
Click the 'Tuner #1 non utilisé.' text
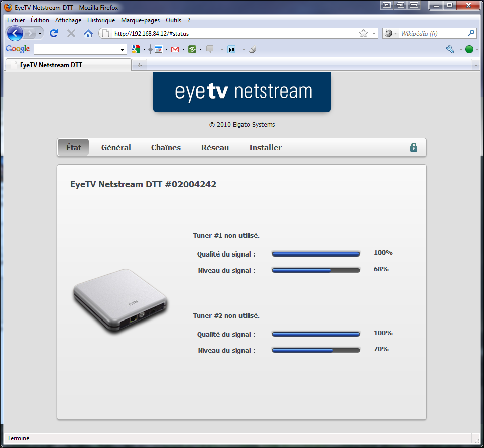(226, 236)
